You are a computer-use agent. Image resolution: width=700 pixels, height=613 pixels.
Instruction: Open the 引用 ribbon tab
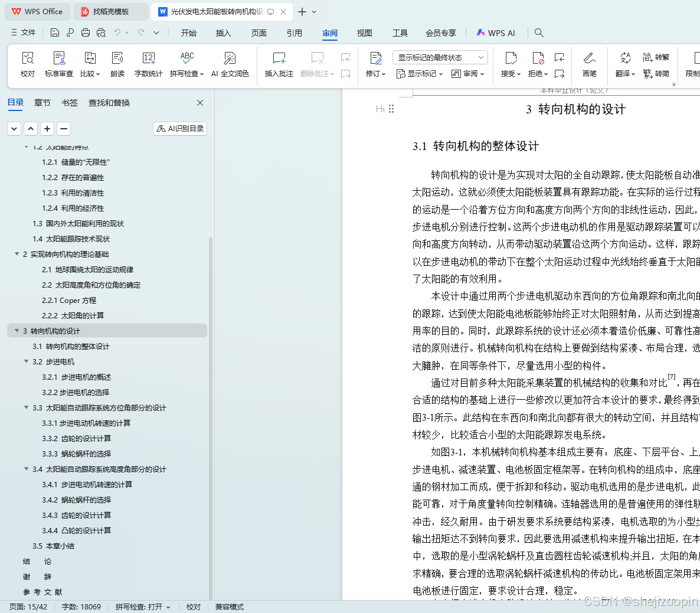pyautogui.click(x=294, y=32)
